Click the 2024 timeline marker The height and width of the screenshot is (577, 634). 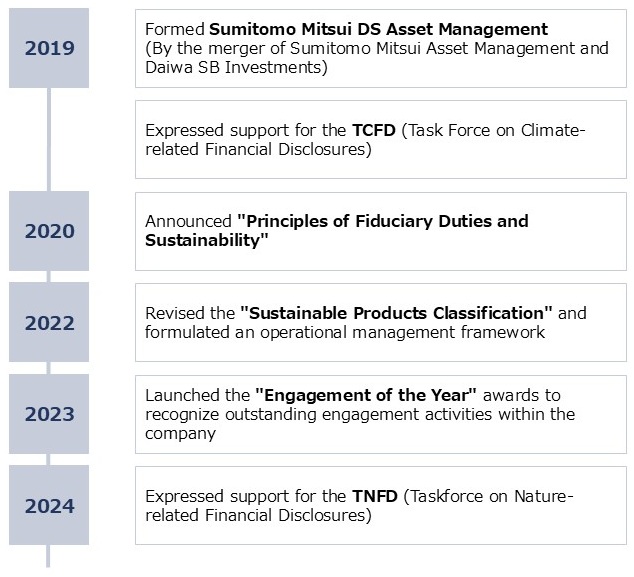click(49, 506)
